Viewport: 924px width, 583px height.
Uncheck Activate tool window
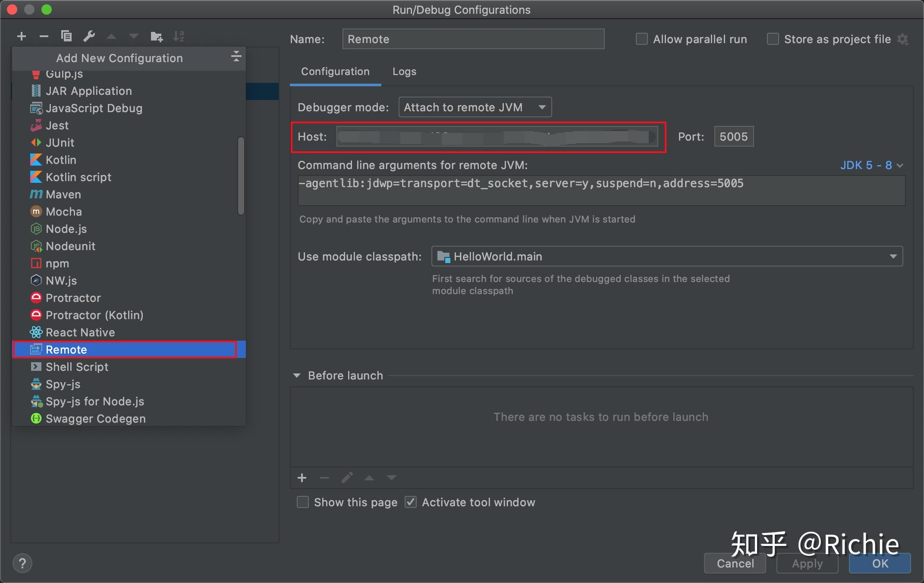tap(410, 502)
